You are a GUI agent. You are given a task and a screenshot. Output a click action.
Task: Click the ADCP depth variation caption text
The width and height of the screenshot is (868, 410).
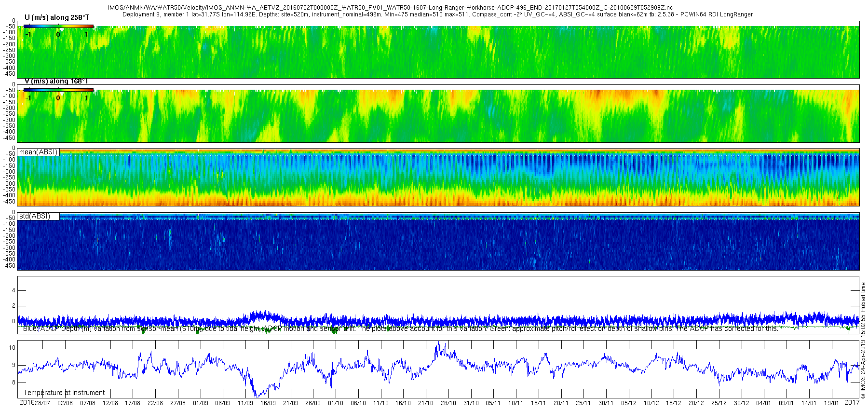[x=400, y=328]
